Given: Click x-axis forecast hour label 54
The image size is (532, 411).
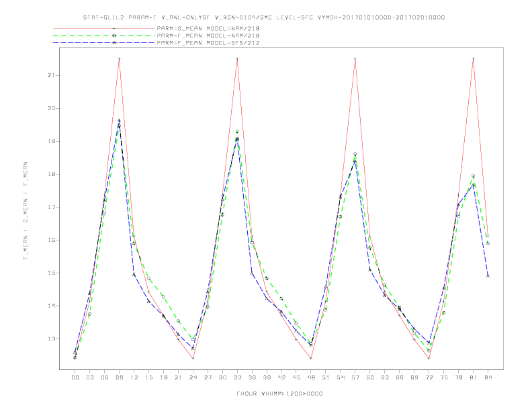Looking at the screenshot, I should coord(341,377).
